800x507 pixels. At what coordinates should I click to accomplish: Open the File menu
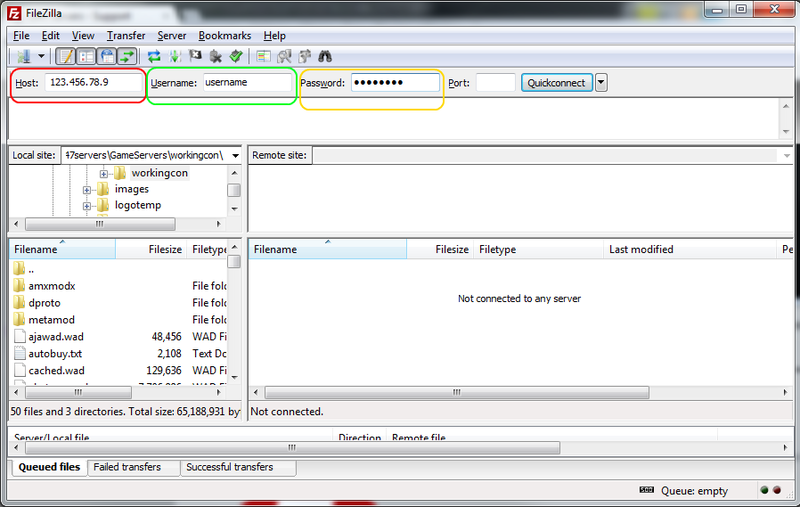pos(21,36)
